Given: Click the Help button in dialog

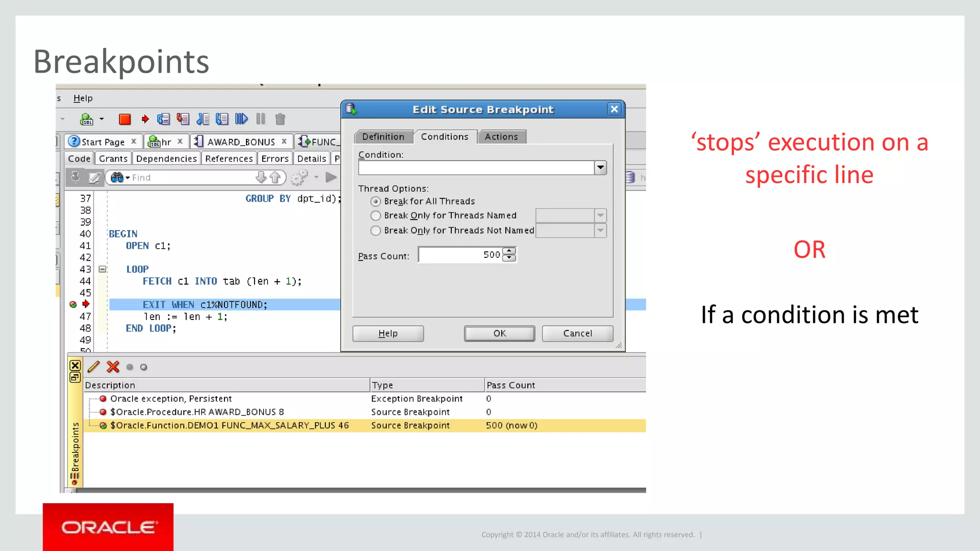Looking at the screenshot, I should click(388, 333).
